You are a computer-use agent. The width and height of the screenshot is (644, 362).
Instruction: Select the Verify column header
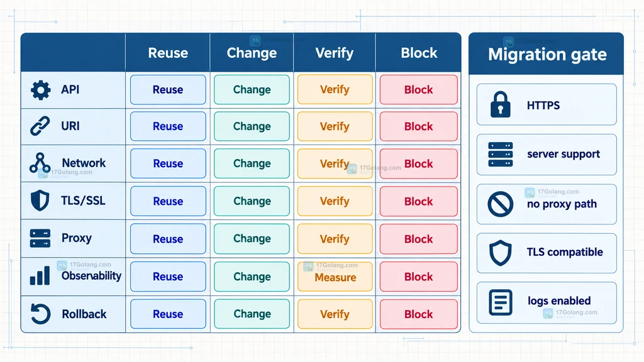pyautogui.click(x=335, y=53)
